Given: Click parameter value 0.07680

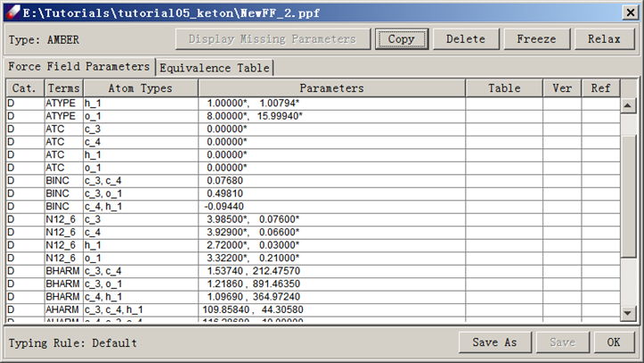Looking at the screenshot, I should [x=224, y=180].
